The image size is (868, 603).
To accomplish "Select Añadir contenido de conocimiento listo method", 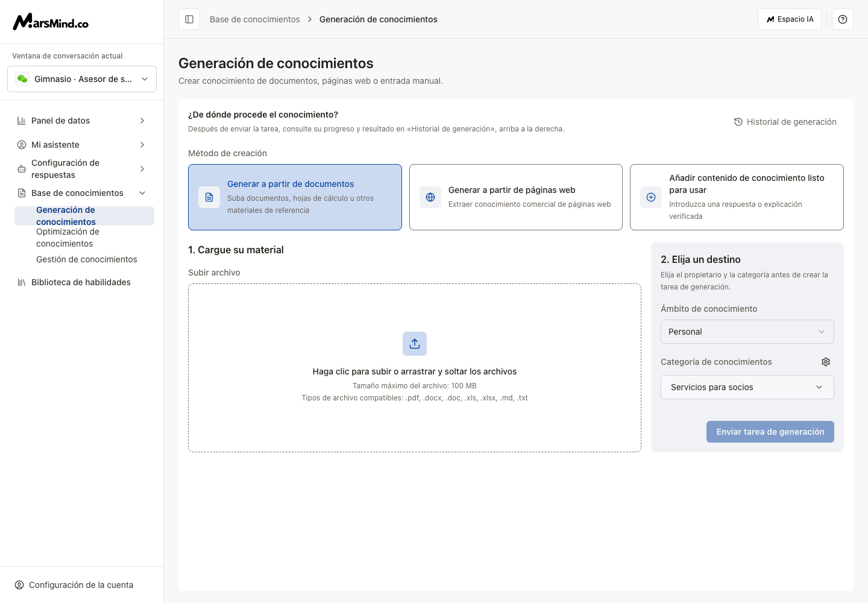I will (737, 197).
